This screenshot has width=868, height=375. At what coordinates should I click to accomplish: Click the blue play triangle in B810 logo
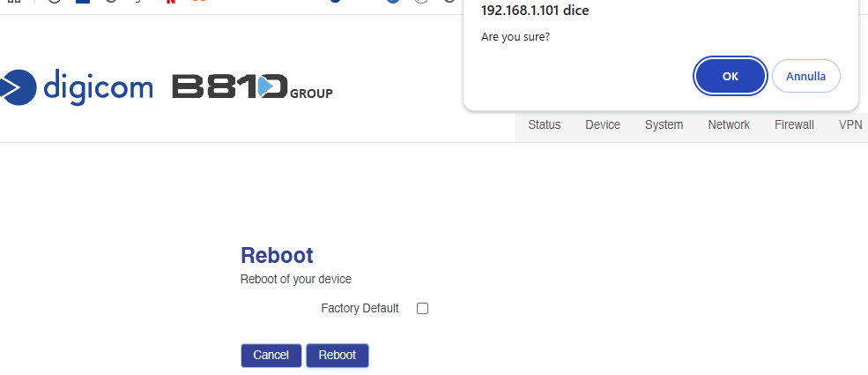pyautogui.click(x=263, y=86)
